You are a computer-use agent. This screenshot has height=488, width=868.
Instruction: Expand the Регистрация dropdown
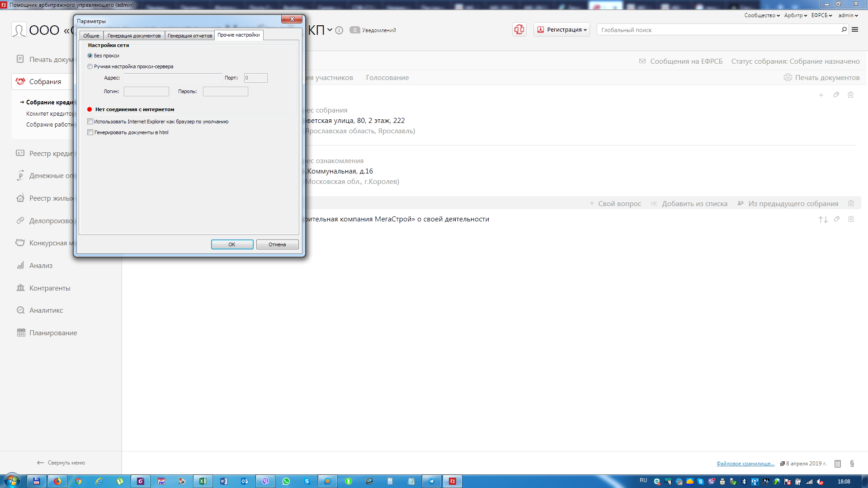point(562,30)
